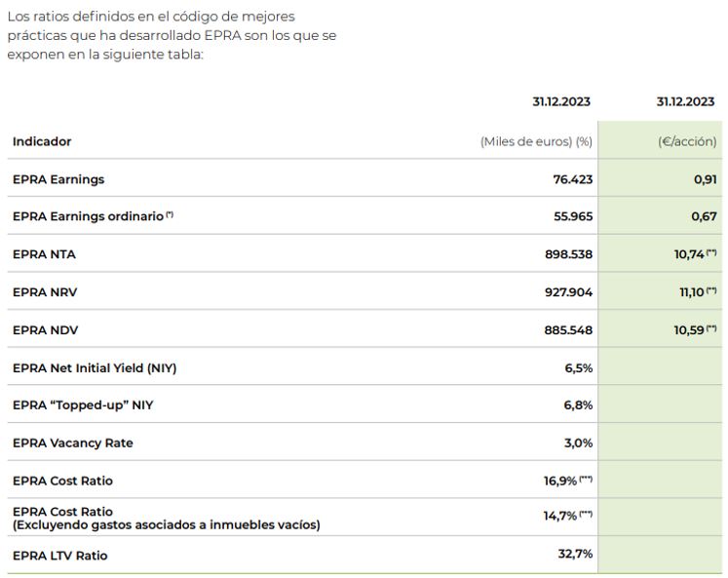728x578 pixels.
Task: Click the 0,91 per-share earnings value
Action: point(704,179)
